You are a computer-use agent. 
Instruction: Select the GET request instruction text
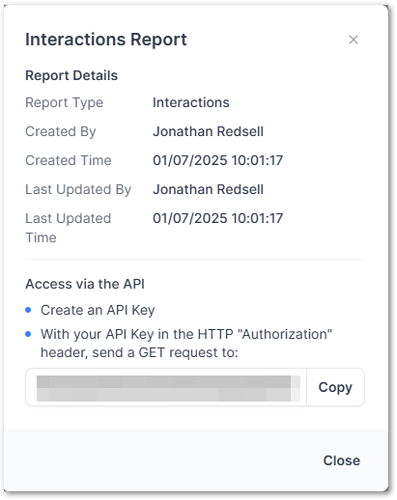coord(186,343)
